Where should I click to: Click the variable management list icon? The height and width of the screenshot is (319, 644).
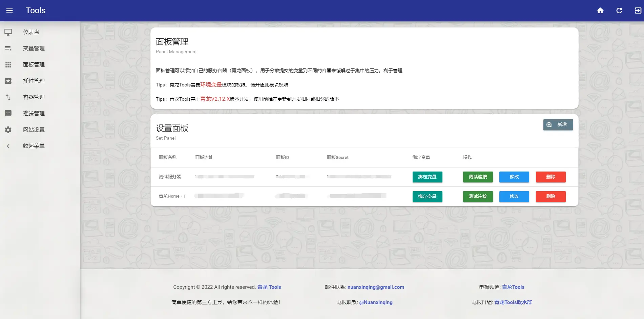pyautogui.click(x=8, y=48)
